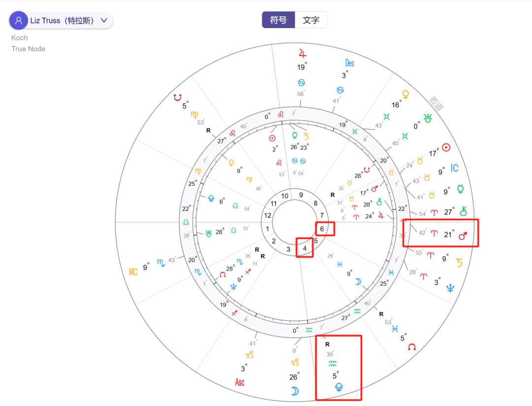Click house number 2 in the center wheel
The image size is (532, 406).
(x=274, y=241)
